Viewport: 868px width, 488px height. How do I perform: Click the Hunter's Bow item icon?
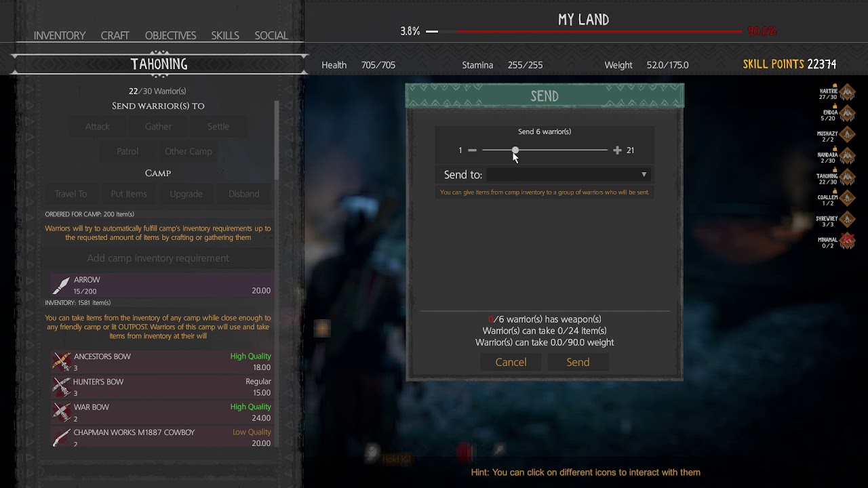[x=62, y=387]
